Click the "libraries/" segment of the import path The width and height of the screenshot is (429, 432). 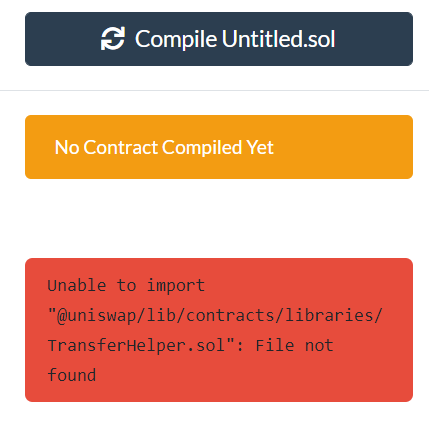point(333,315)
